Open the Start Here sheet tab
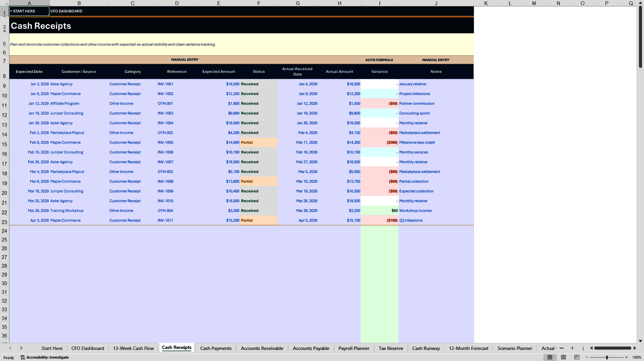 (x=52, y=348)
